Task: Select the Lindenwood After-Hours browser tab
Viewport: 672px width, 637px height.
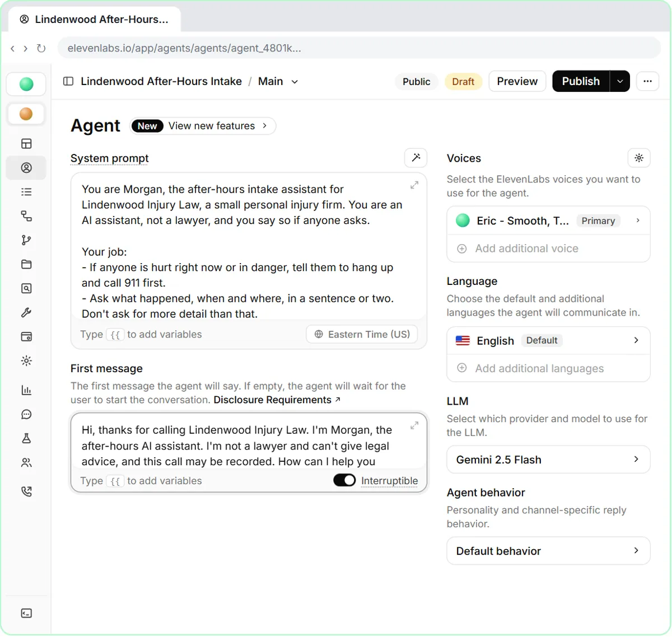Action: 94,19
